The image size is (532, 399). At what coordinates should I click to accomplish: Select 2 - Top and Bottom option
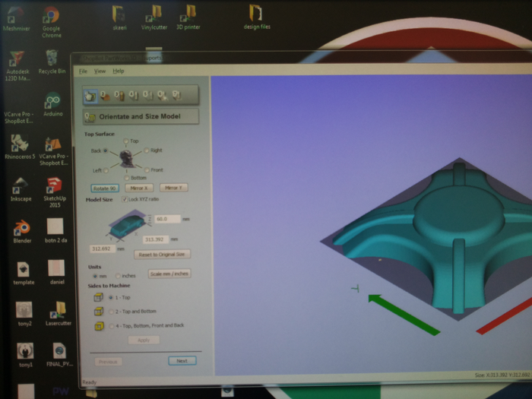click(x=111, y=311)
